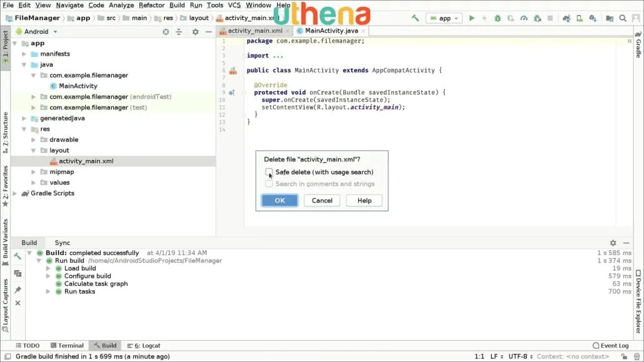
Task: Toggle the tool windows icon in status bar corner
Action: 8,356
